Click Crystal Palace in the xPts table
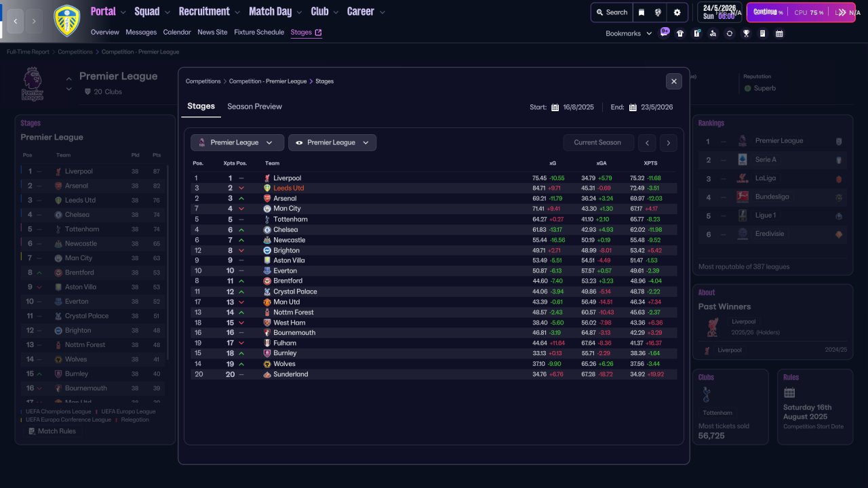The image size is (868, 488). (x=295, y=291)
